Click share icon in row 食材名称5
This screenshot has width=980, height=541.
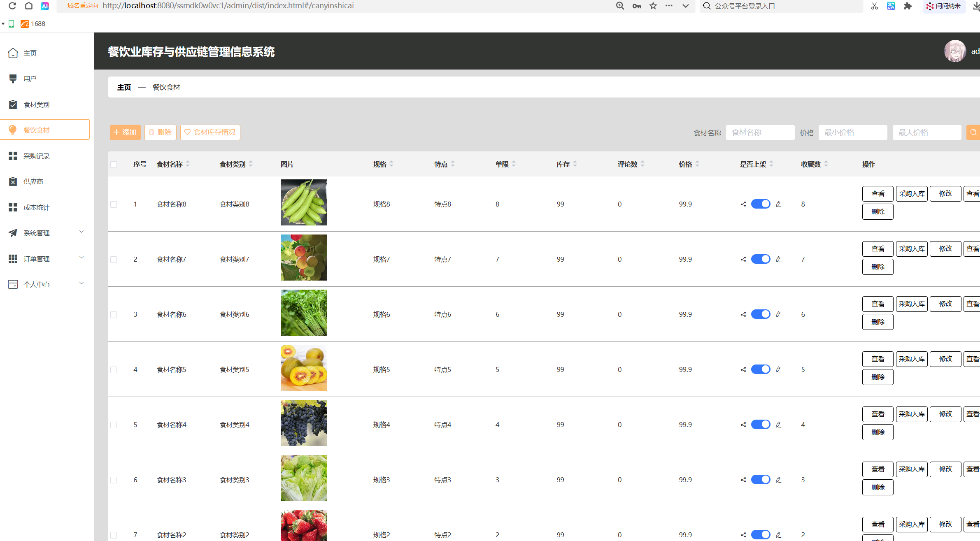(x=743, y=369)
